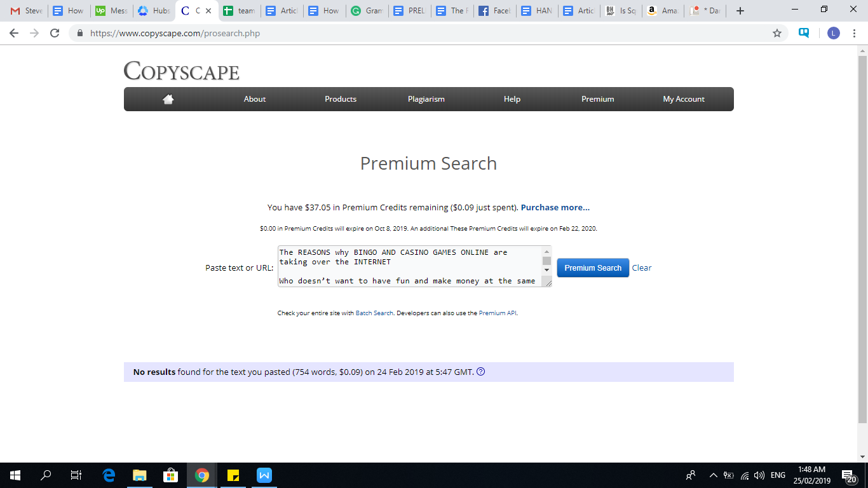This screenshot has width=868, height=488.
Task: Open the My Account menu
Action: [x=684, y=99]
